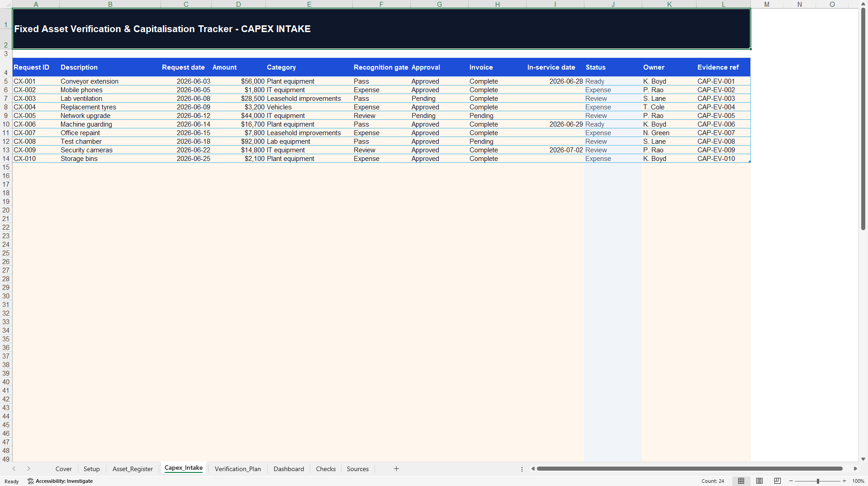868x486 pixels.
Task: Switch to Normal view in status bar
Action: pyautogui.click(x=741, y=481)
